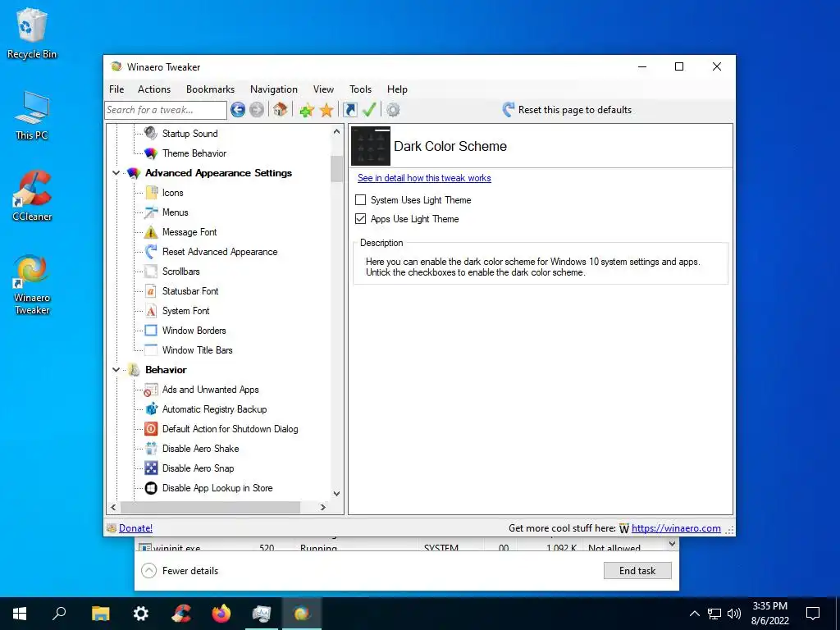The height and width of the screenshot is (630, 840).
Task: Click Task Manager taskbar icon
Action: point(262,614)
